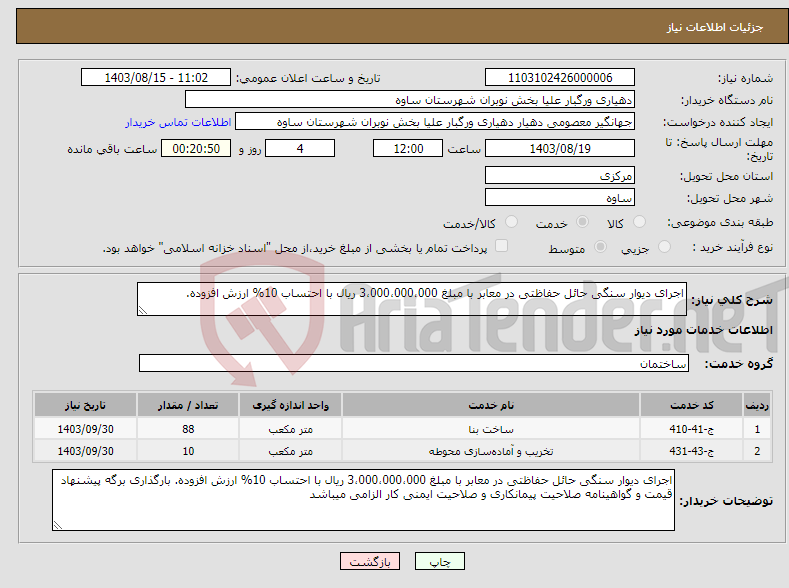Select the کالا radio button

[x=639, y=222]
